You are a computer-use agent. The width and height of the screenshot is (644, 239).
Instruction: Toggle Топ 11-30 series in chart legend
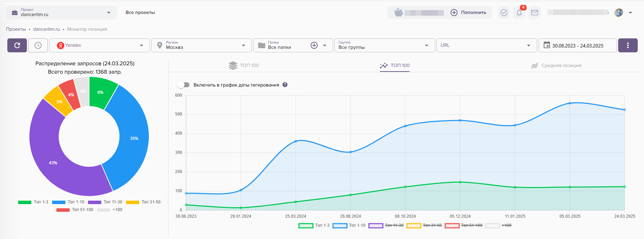coord(386,225)
